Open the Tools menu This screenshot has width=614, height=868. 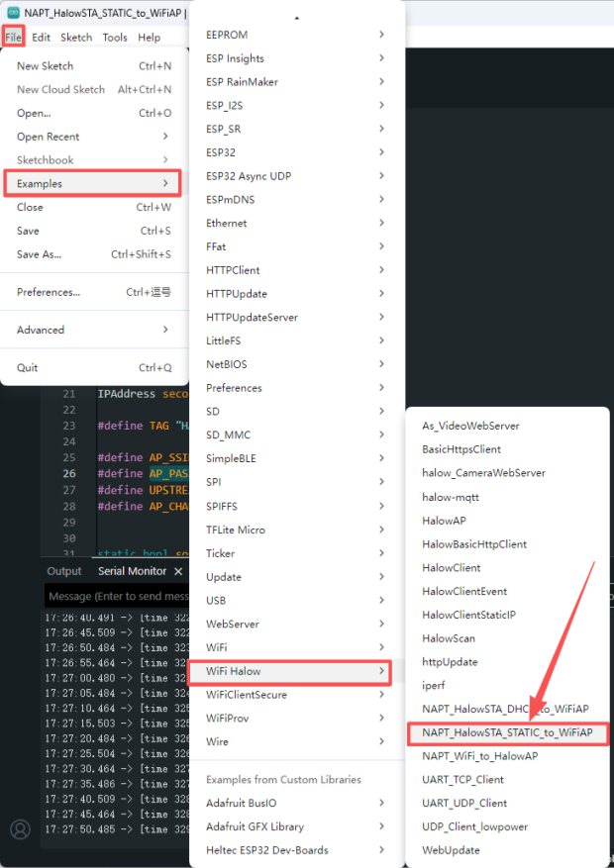(115, 37)
